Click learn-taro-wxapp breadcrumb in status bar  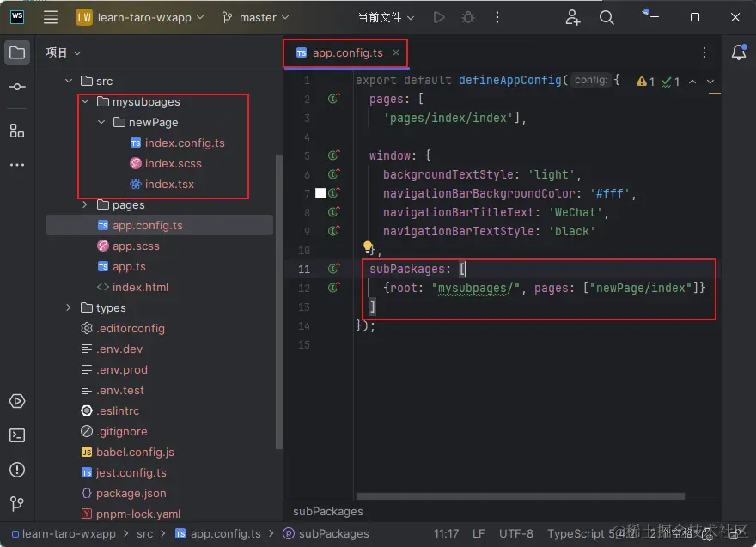64,534
